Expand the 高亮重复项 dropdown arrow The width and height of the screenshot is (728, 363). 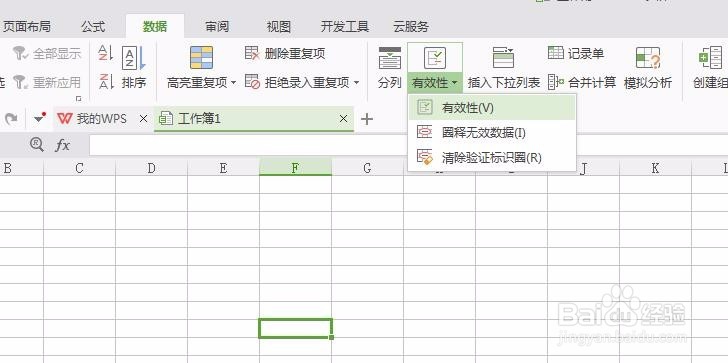coord(233,83)
